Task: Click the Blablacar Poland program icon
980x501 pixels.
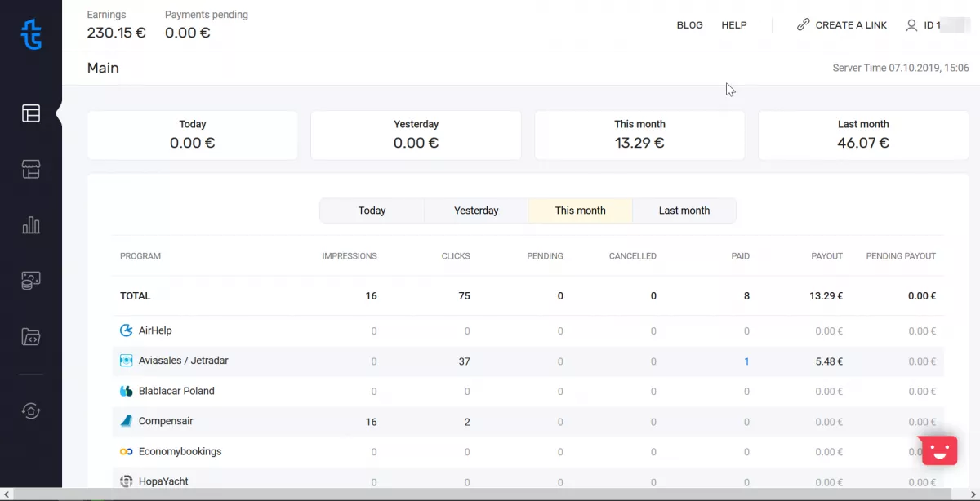Action: (126, 391)
